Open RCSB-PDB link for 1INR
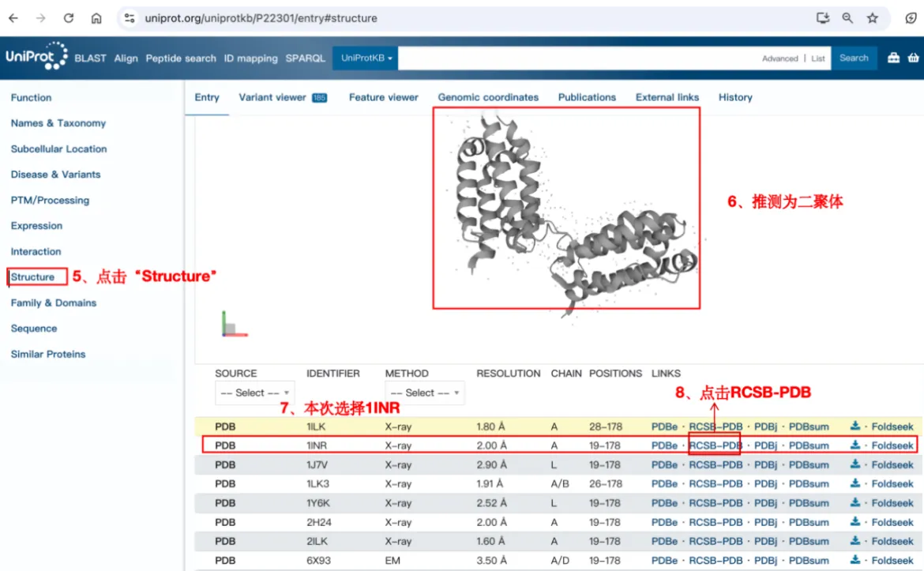The image size is (924, 571). 716,445
